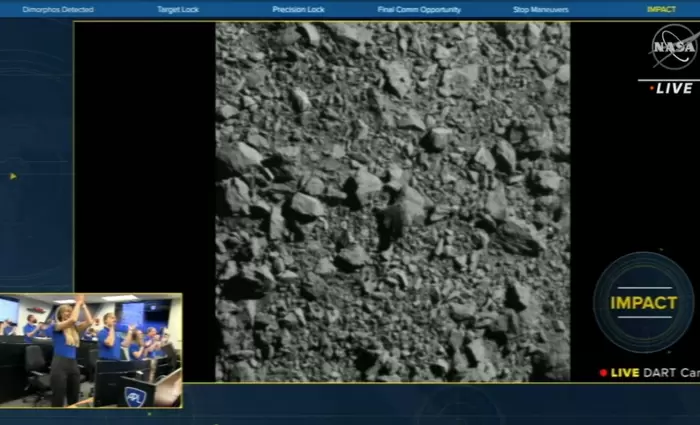Click the circular IMPACT badge
Viewport: 700px width, 425px height.
pos(643,302)
